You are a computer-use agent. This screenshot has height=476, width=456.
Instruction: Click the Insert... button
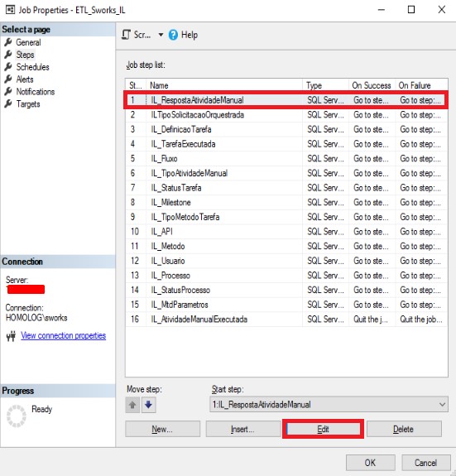coord(242,429)
